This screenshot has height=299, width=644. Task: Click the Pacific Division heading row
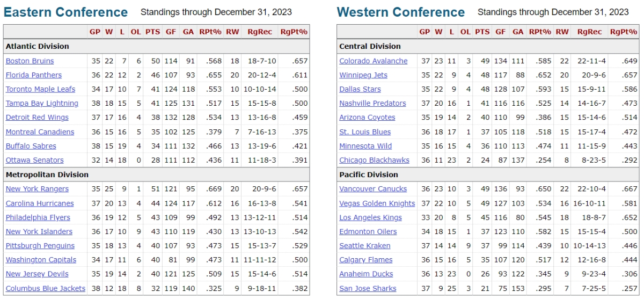click(x=369, y=174)
